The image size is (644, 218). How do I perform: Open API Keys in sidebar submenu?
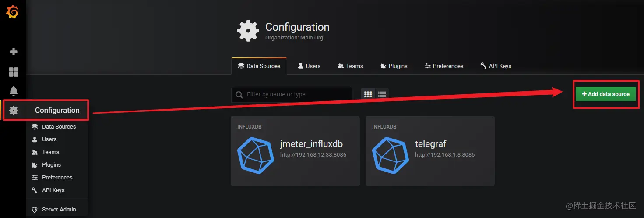[x=53, y=190]
